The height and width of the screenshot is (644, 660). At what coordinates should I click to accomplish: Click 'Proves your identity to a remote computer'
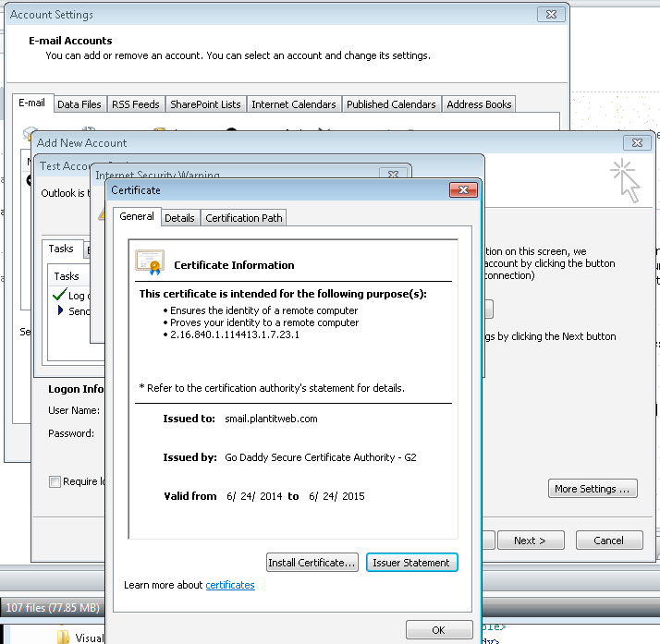tap(264, 322)
